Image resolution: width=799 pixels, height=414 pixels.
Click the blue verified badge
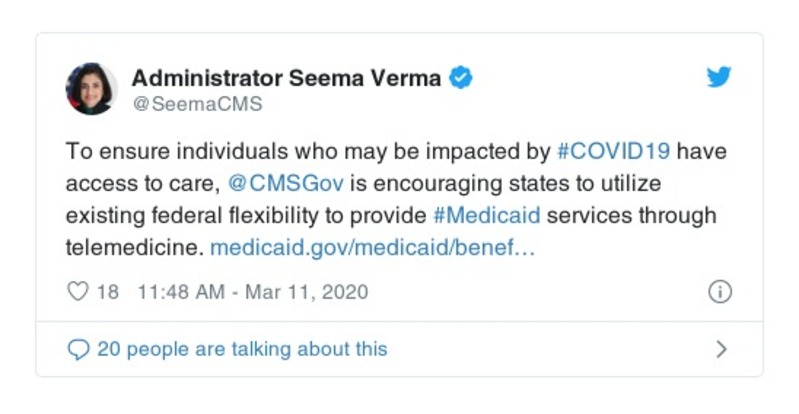coord(460,77)
